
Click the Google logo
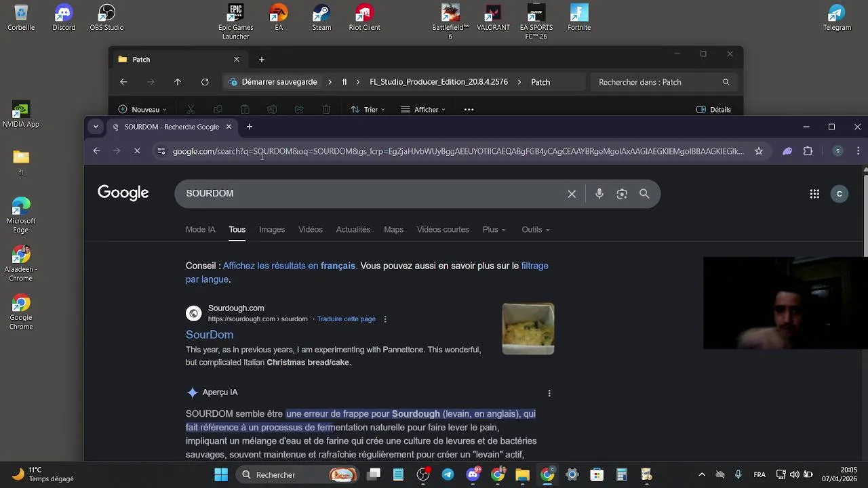click(123, 193)
